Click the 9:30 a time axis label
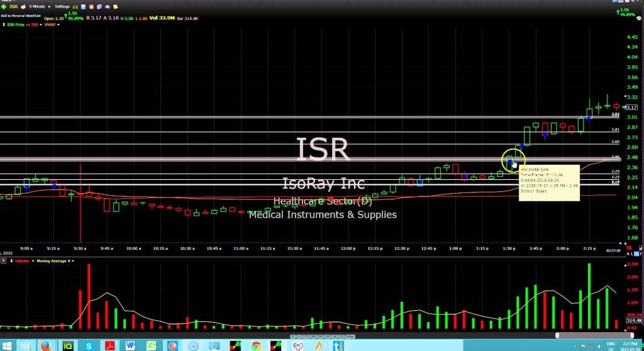This screenshot has height=351, width=644. [x=80, y=248]
